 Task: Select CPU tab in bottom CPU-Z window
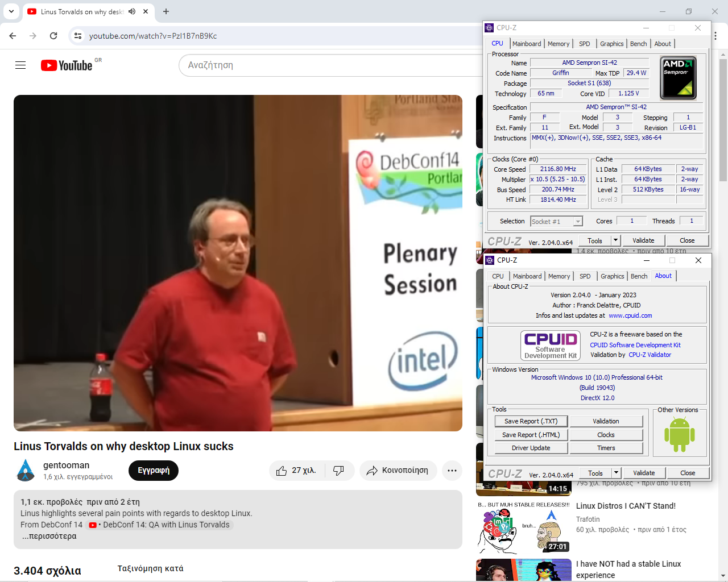[x=498, y=276]
